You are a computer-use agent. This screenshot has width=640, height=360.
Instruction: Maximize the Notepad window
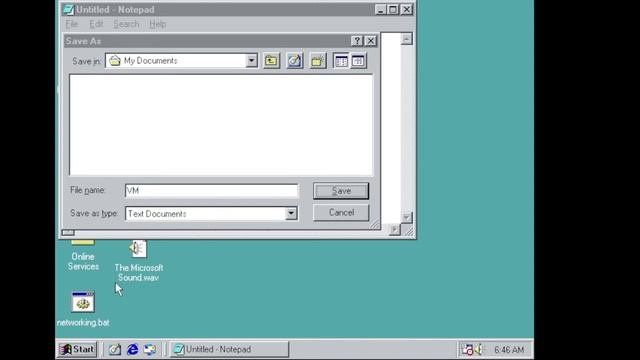click(x=393, y=10)
